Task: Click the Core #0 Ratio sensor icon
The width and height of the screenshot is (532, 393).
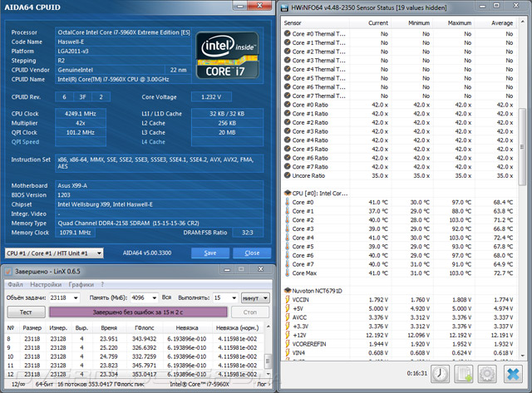Action: [x=288, y=105]
